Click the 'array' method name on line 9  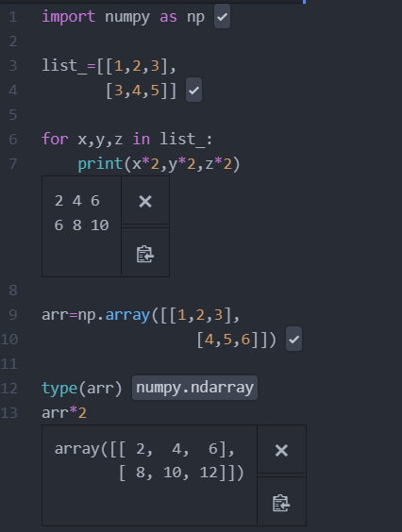pos(127,315)
